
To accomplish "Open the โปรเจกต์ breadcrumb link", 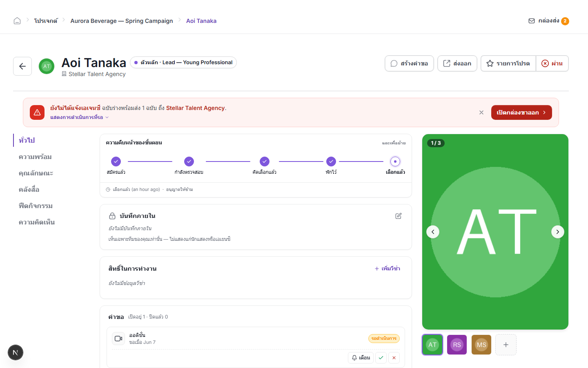I will (46, 21).
